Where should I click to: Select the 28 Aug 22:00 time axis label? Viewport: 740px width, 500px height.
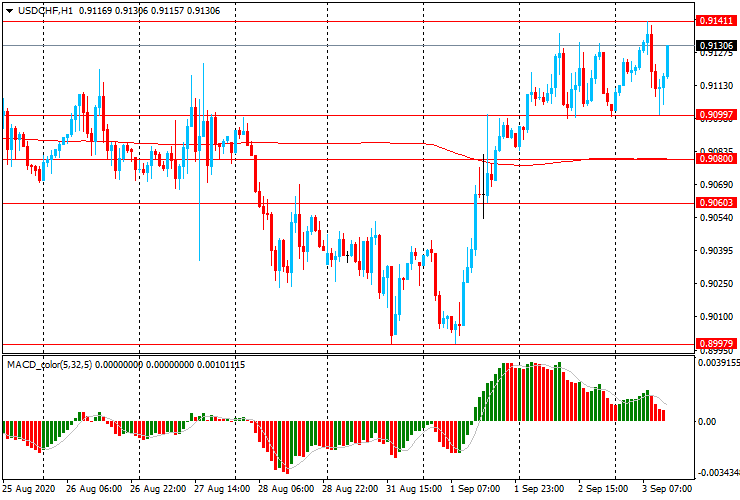point(350,489)
